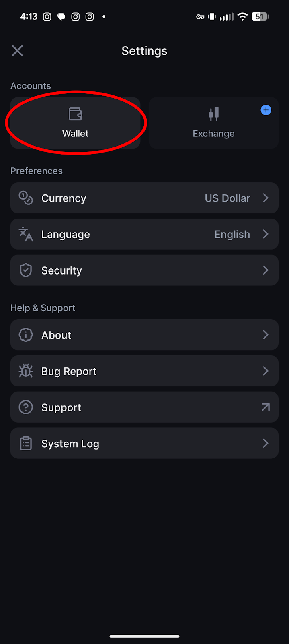
Task: Tap the Language translate icon
Action: pos(26,234)
